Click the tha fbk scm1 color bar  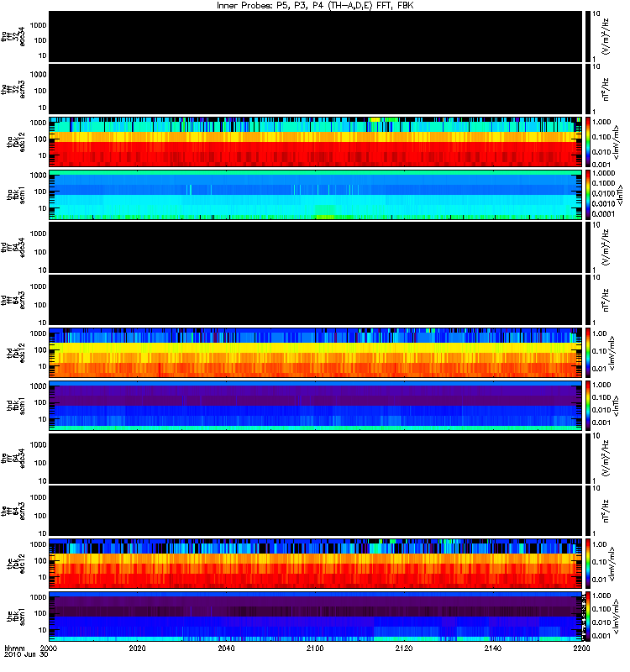(x=588, y=195)
